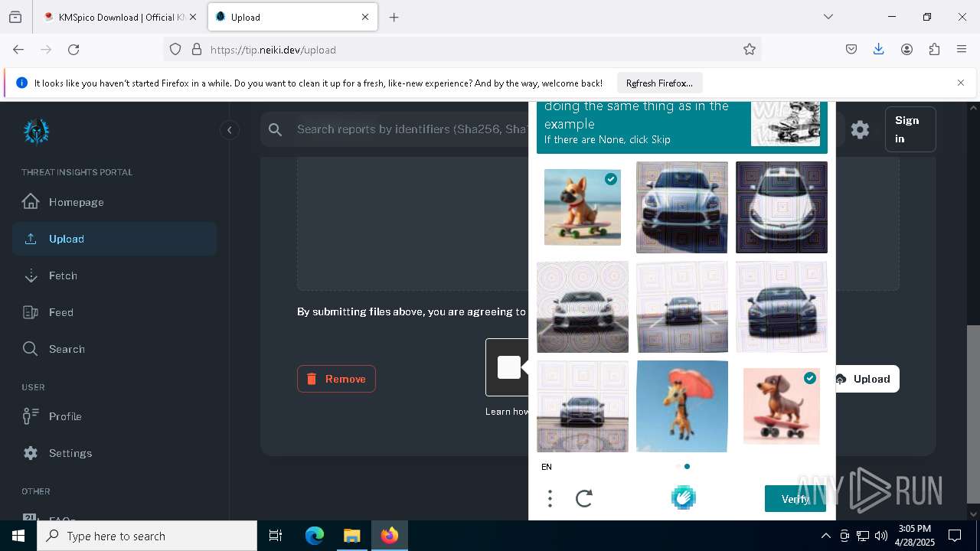Change the captcha language EN
This screenshot has height=551, width=980.
547,467
